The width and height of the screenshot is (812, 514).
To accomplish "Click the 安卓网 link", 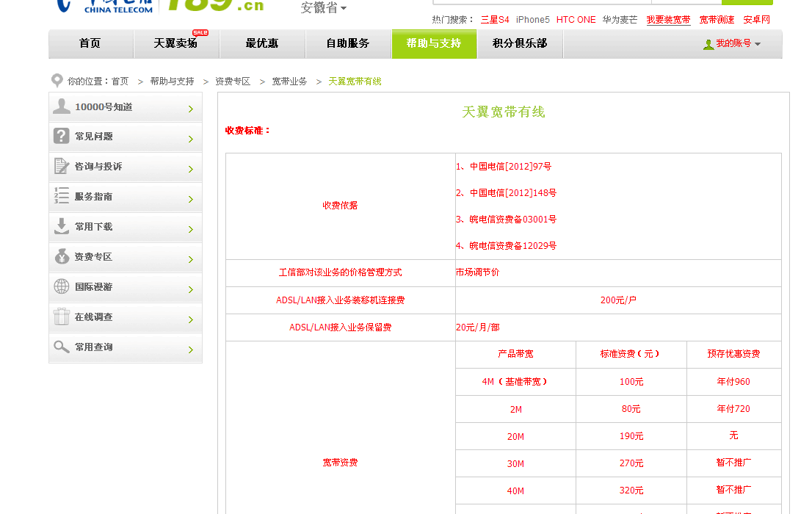I will [x=757, y=20].
